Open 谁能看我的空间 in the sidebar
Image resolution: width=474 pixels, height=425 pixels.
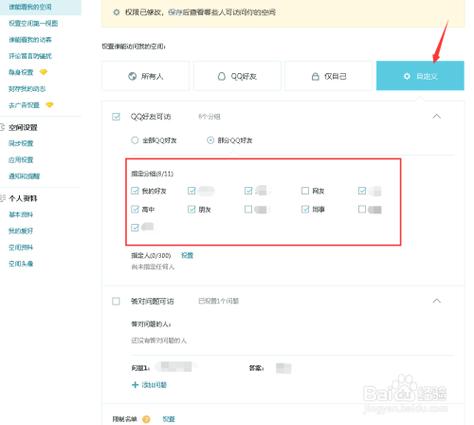pyautogui.click(x=30, y=7)
